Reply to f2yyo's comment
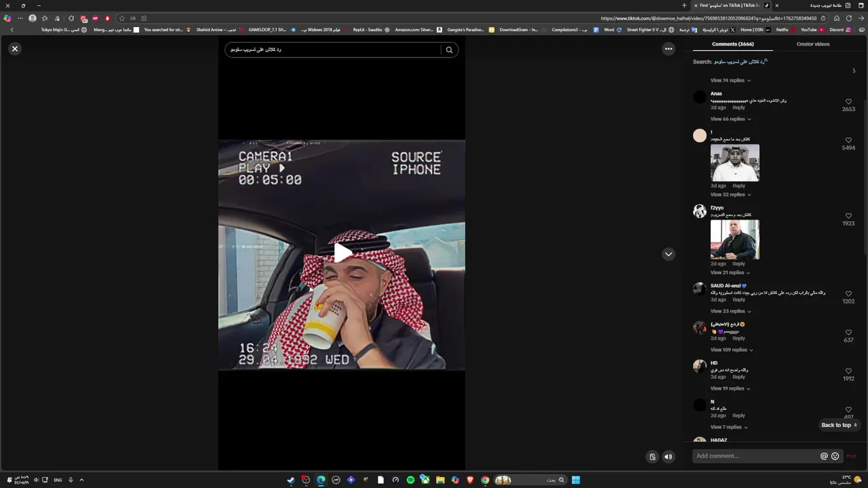Screen dimensions: 868x488 [738, 264]
